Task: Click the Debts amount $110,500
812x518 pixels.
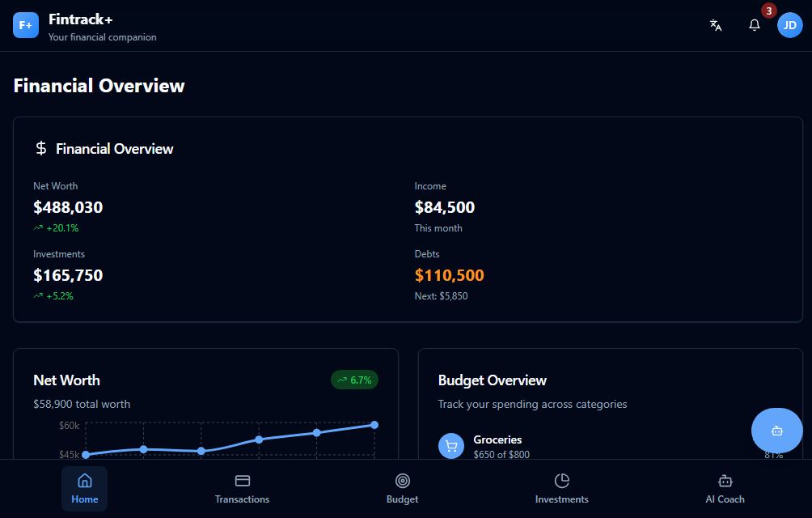Action: pos(449,275)
